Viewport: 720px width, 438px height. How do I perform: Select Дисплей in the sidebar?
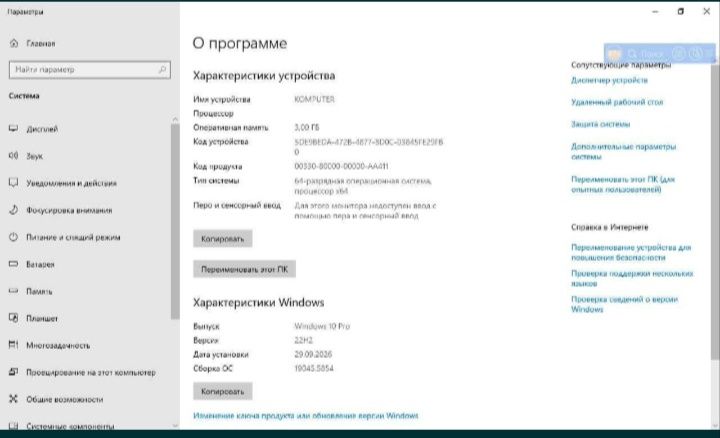42,129
